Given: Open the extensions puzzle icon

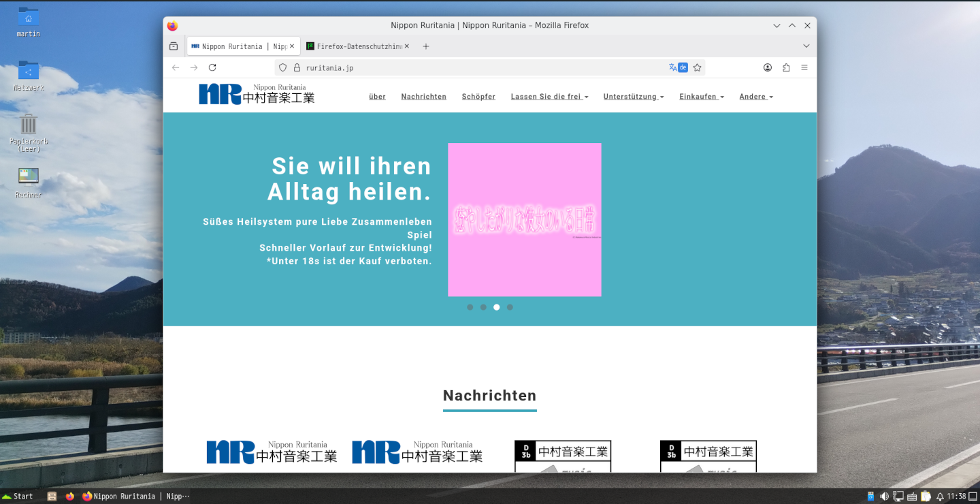Looking at the screenshot, I should click(786, 67).
